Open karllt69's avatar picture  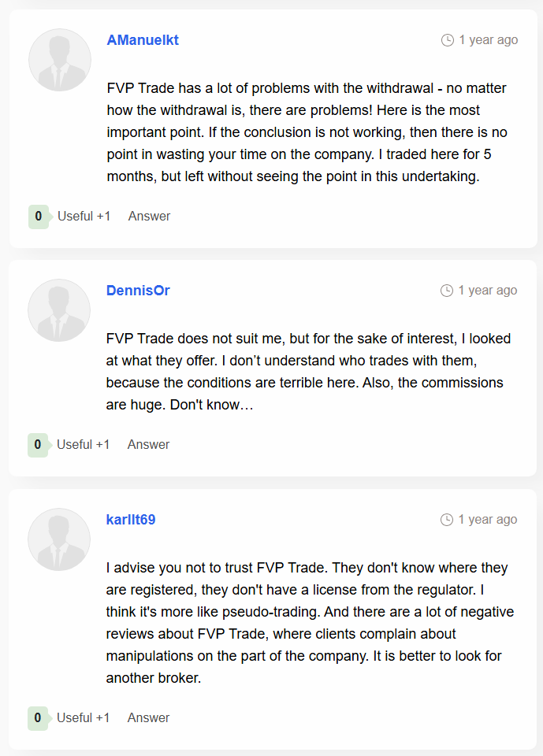pyautogui.click(x=59, y=539)
